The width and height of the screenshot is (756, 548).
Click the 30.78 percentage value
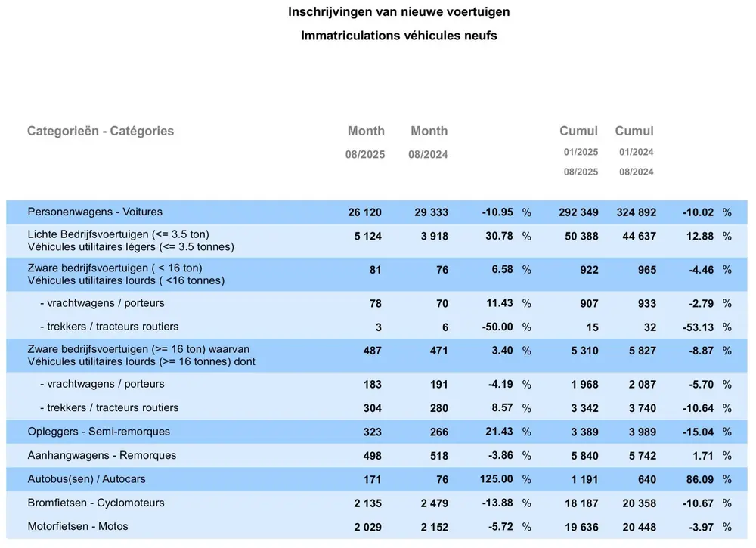[x=499, y=236]
